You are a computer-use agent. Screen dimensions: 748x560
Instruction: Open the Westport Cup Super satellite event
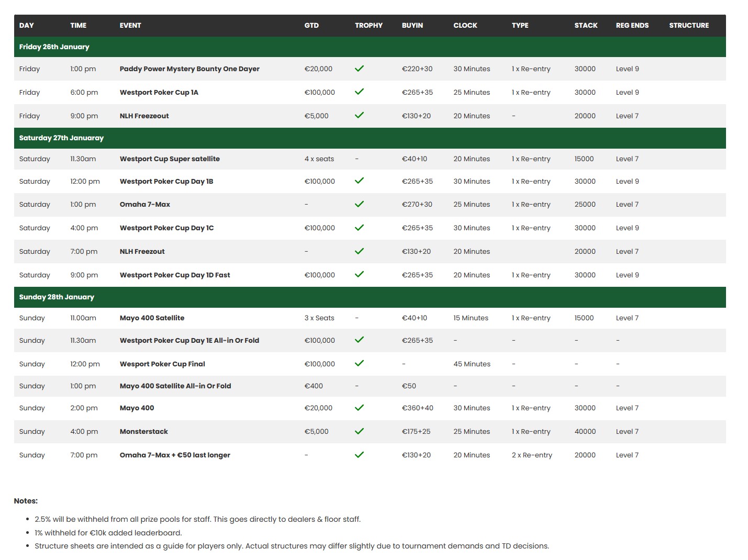coord(170,159)
